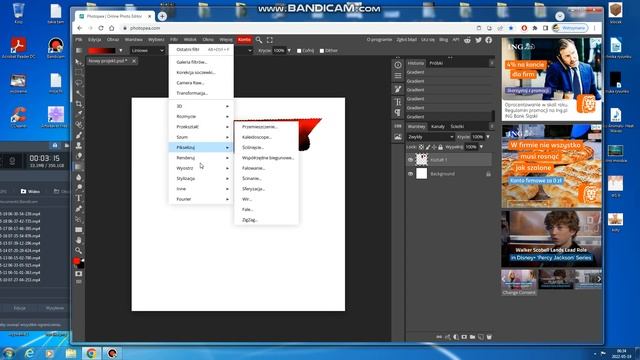Screen dimensions: 640x360
Task: Select the Lasso tool
Action: click(x=79, y=83)
